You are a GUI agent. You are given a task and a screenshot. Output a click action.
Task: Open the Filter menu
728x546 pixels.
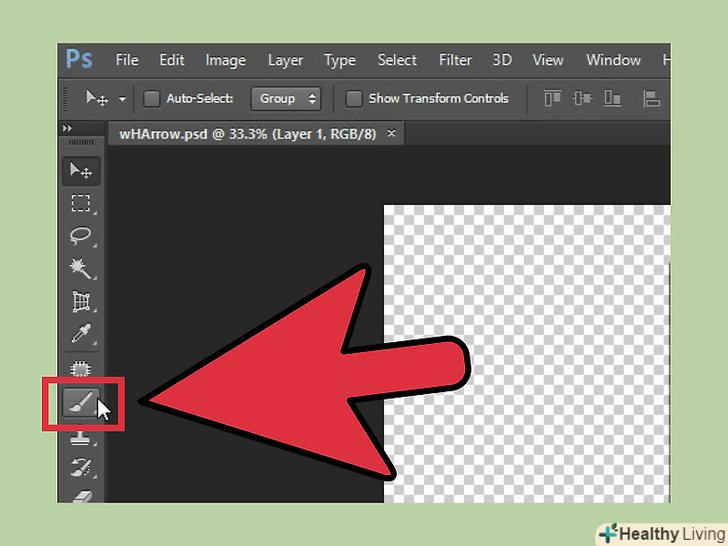point(455,60)
